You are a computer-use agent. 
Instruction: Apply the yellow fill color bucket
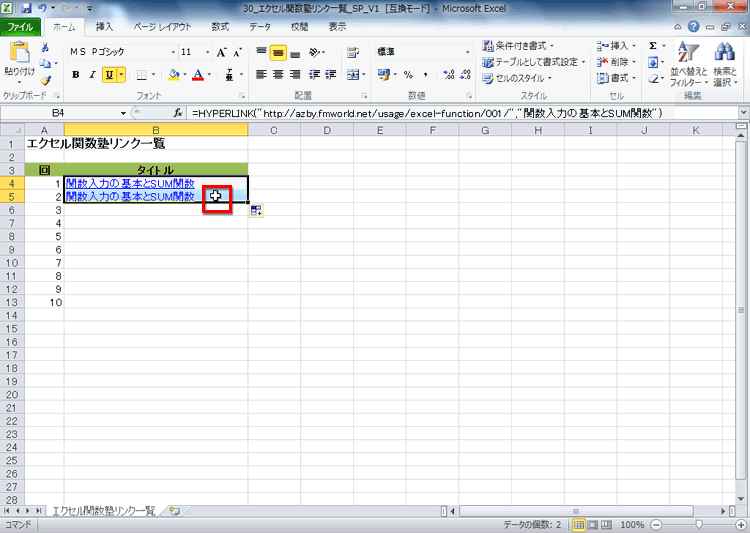pyautogui.click(x=174, y=75)
